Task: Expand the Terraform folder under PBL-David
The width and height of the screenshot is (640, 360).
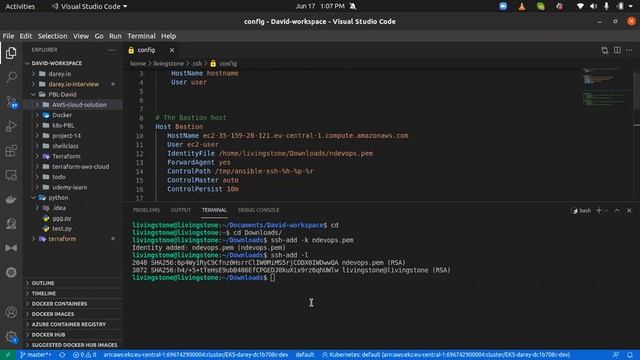Action: pos(73,156)
